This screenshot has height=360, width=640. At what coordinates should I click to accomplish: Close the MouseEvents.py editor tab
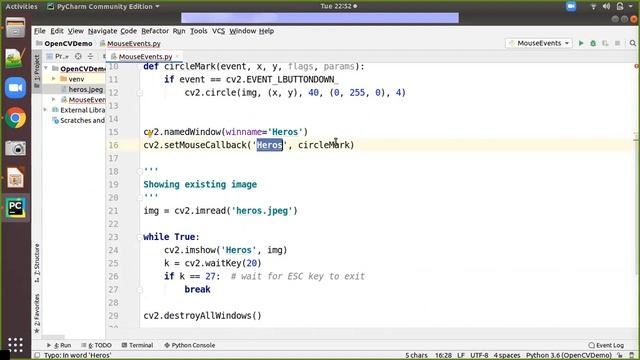(x=177, y=57)
